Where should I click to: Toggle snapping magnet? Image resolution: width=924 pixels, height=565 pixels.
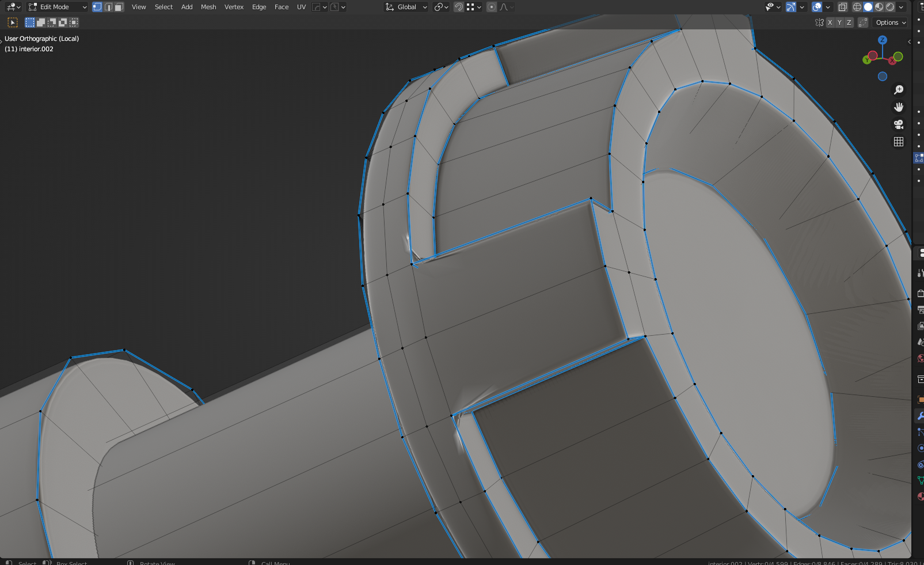[x=459, y=7]
